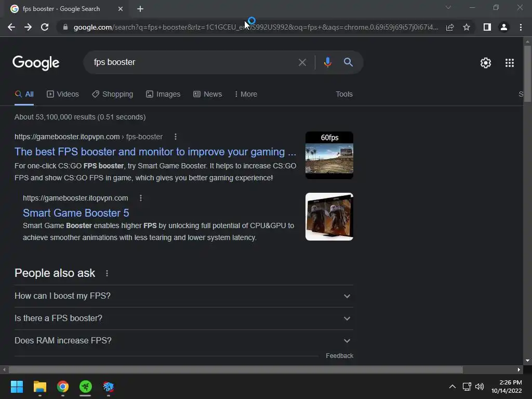View site information via the lock icon
Screen dimensions: 532x399
(65, 27)
